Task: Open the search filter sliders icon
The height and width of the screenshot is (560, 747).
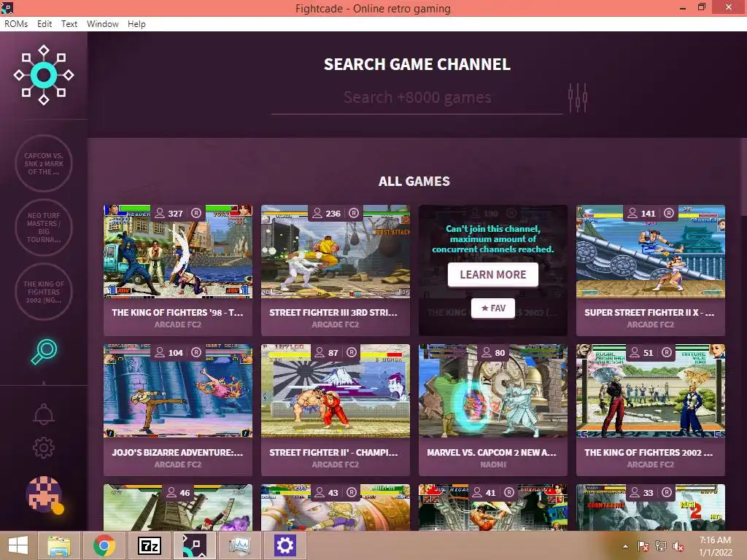Action: tap(578, 98)
